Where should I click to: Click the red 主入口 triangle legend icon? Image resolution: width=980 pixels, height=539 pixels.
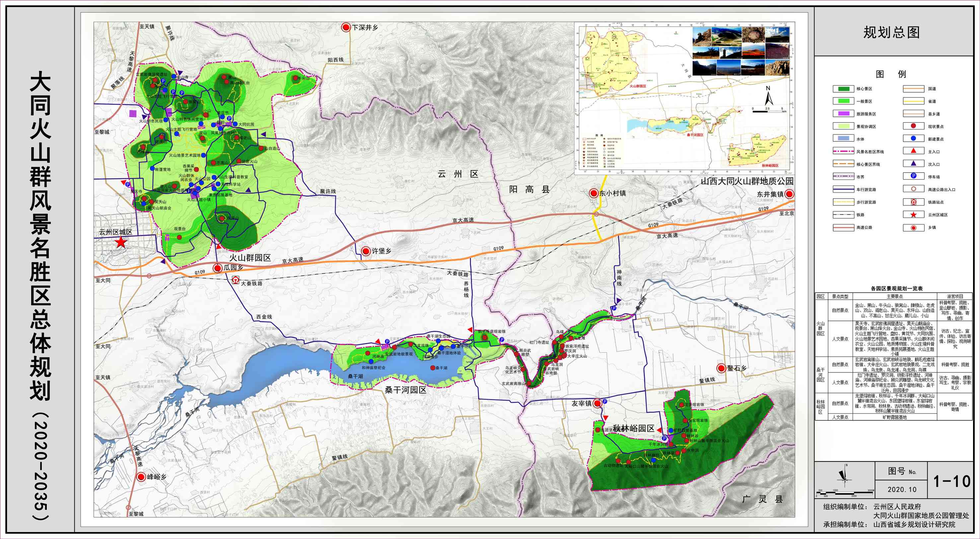(x=913, y=151)
